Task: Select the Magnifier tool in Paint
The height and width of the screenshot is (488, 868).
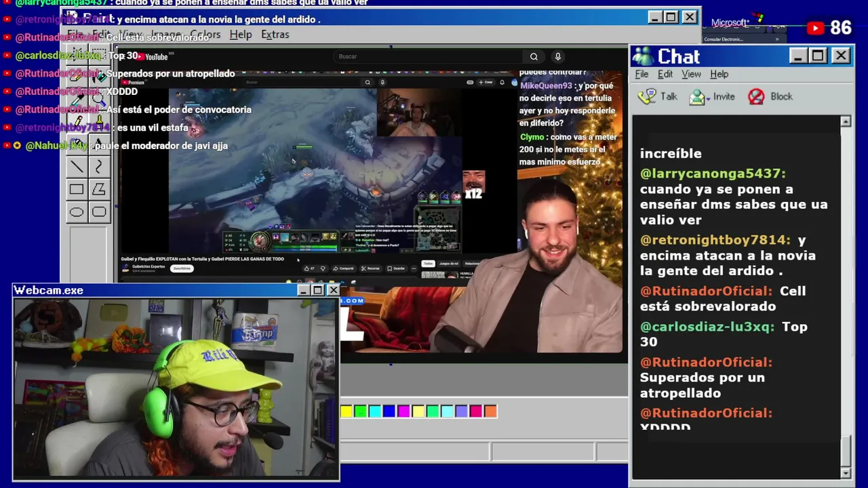Action: click(x=99, y=98)
